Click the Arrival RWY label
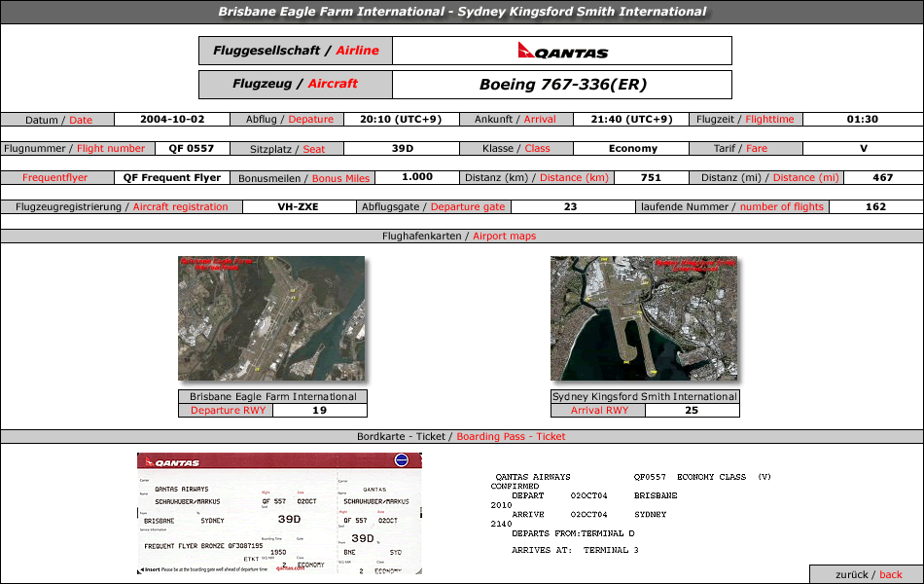This screenshot has height=584, width=924. tap(599, 410)
